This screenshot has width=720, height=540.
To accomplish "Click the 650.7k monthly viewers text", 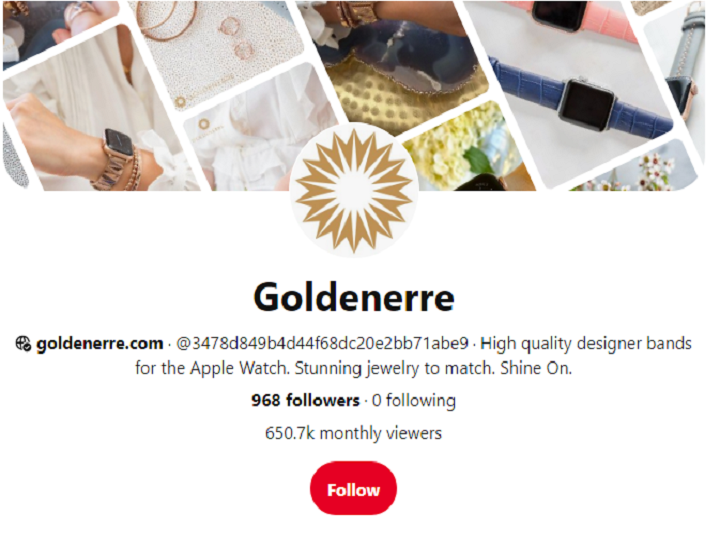I will coord(353,433).
